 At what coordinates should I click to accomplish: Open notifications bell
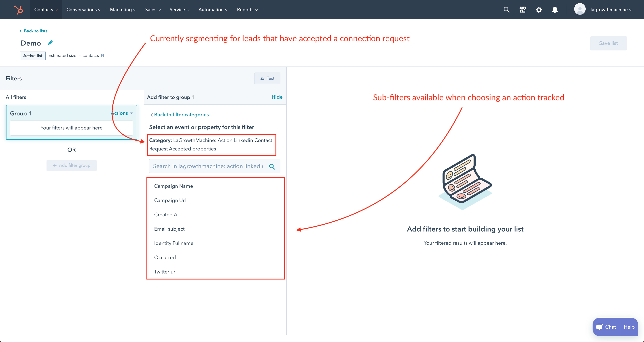tap(555, 10)
